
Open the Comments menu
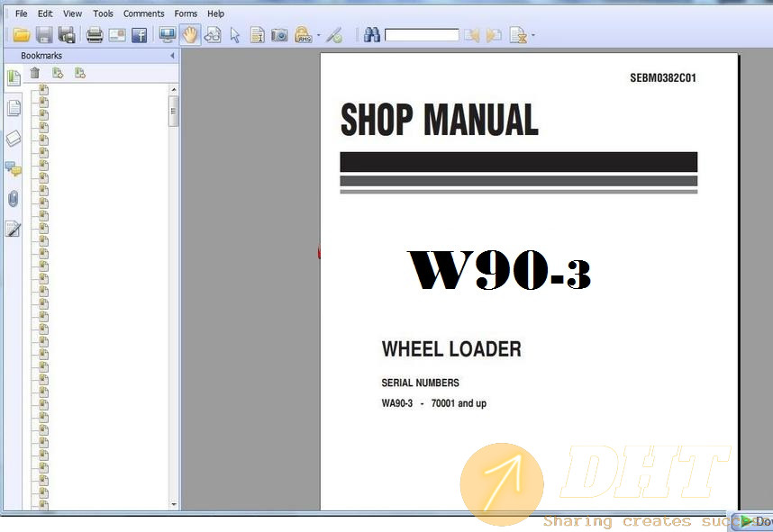click(143, 14)
